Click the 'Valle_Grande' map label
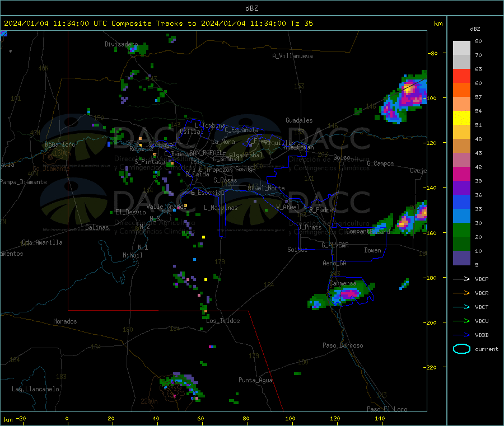This screenshot has height=426, width=504. [x=167, y=207]
